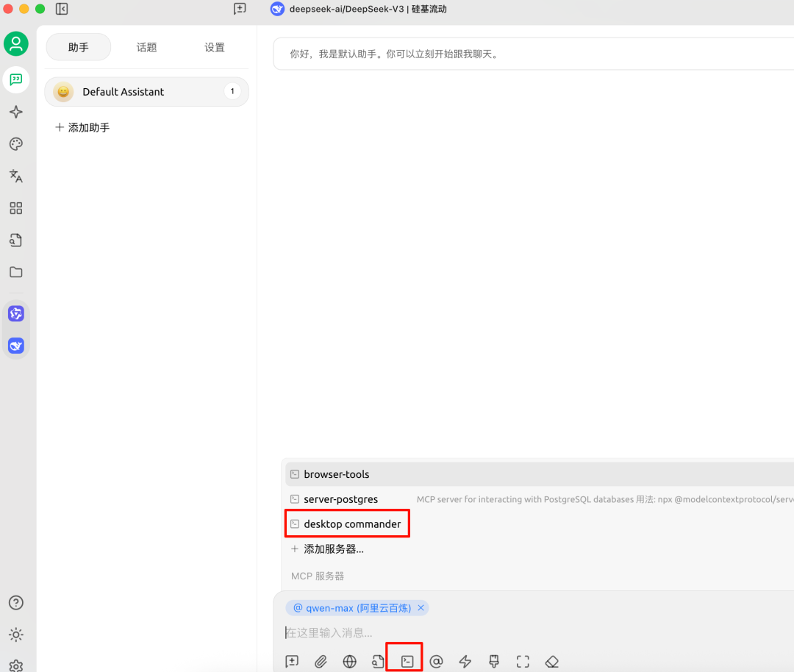The width and height of the screenshot is (794, 672).
Task: Click the paperclip attachment icon
Action: coord(321,661)
